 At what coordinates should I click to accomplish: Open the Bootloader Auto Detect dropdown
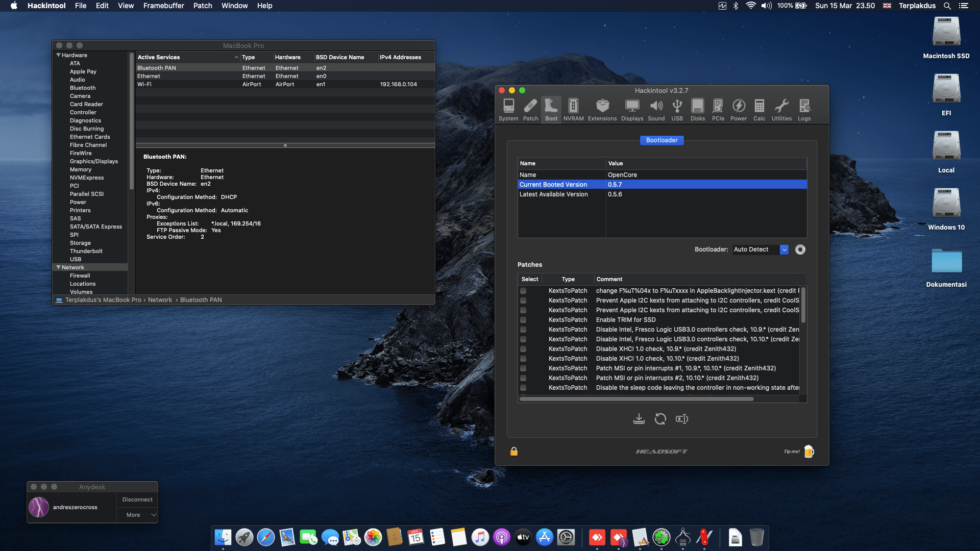tap(761, 249)
